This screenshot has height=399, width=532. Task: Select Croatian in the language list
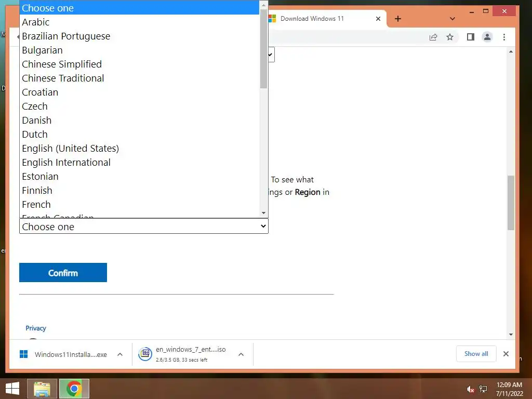[x=139, y=92]
